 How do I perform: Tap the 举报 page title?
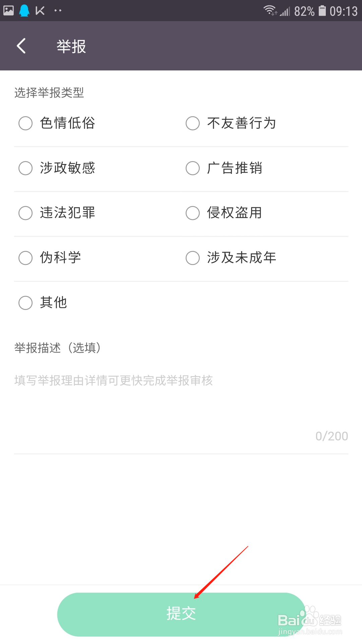tap(71, 46)
